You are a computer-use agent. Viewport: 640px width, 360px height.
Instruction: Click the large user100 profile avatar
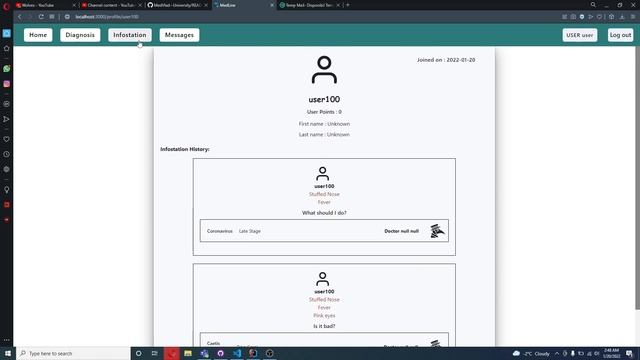pos(324,70)
